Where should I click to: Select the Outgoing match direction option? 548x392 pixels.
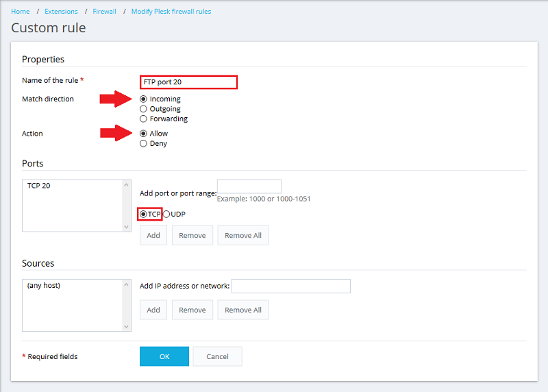143,108
